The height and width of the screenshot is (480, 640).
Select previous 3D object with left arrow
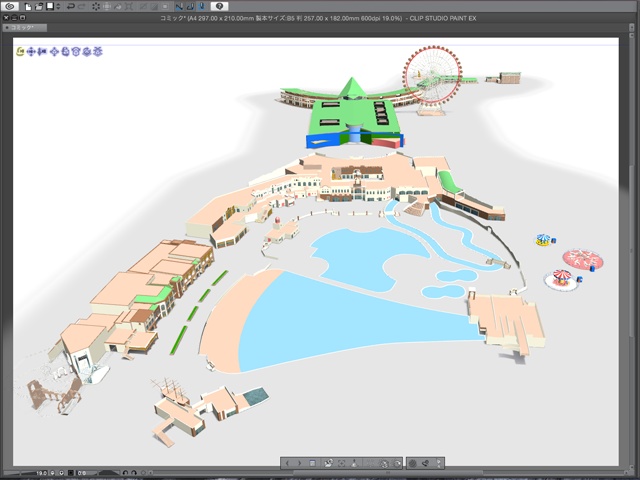(x=287, y=463)
